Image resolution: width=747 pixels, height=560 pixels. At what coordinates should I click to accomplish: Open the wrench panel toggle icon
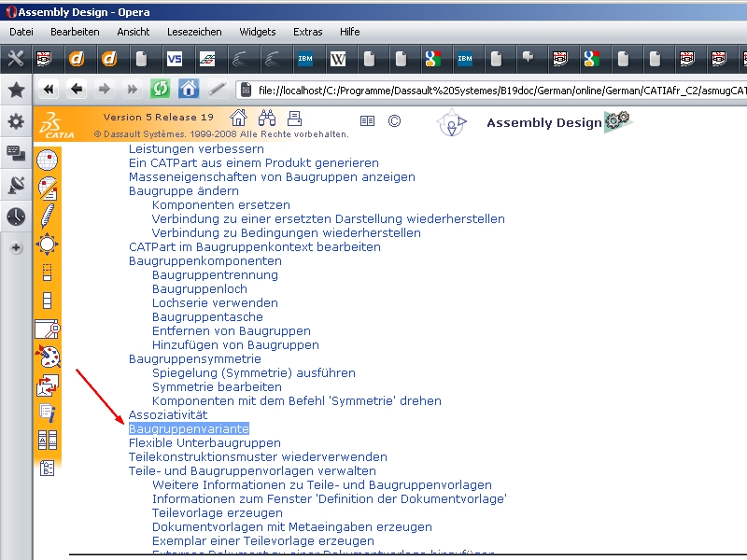pos(16,59)
